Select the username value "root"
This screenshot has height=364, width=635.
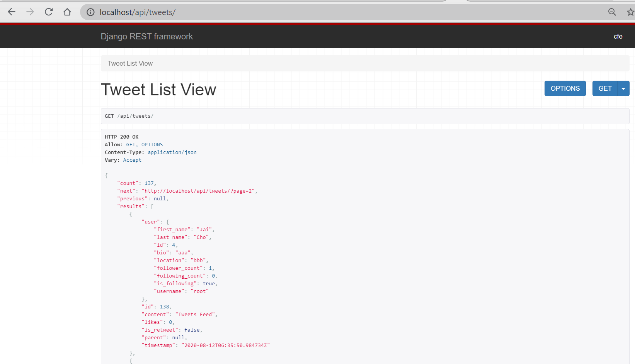pos(199,291)
